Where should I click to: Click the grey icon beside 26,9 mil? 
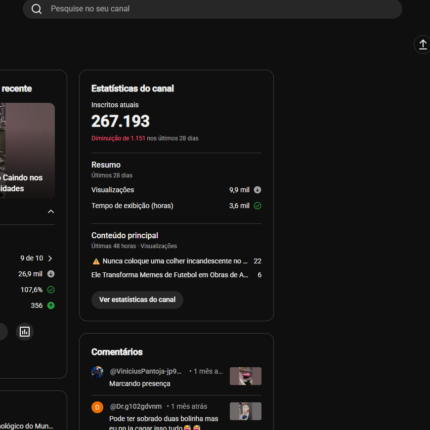[x=51, y=274]
